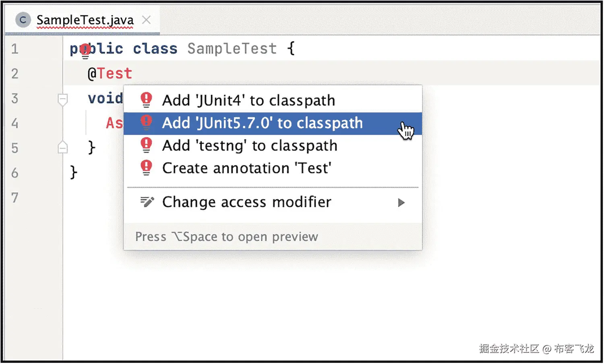
Task: Select Add 'JUnit5.7.0' to classpath
Action: click(262, 123)
